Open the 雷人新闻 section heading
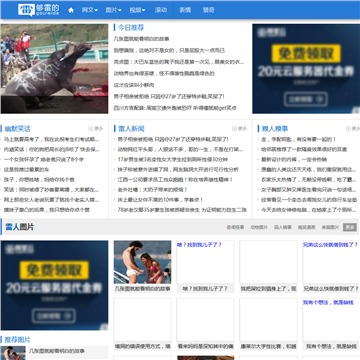This screenshot has width=360, height=360. 131,129
